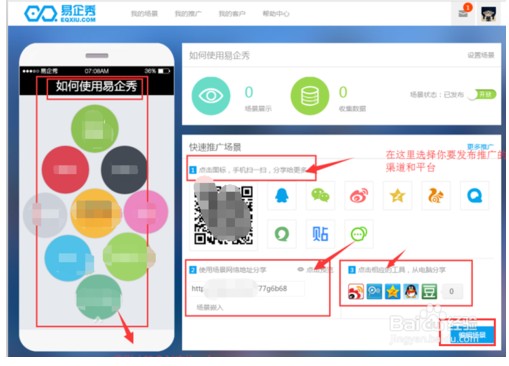The width and height of the screenshot is (509, 366).
Task: Click the scene QR code image
Action: click(223, 215)
